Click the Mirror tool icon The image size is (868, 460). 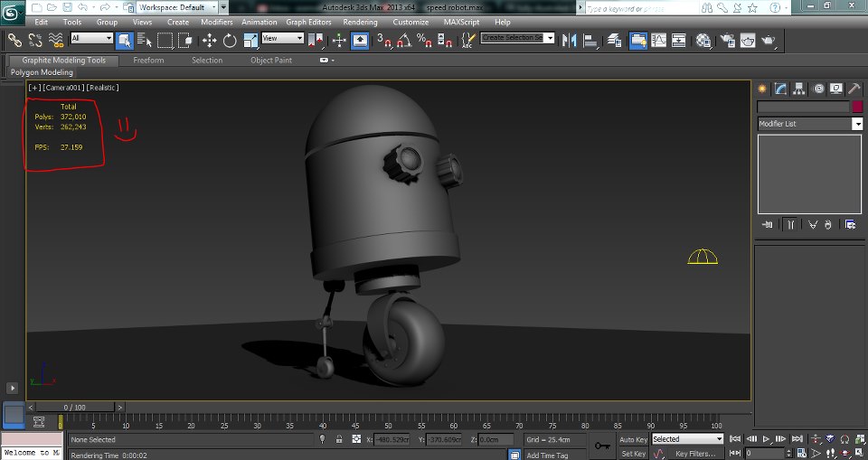click(x=569, y=40)
